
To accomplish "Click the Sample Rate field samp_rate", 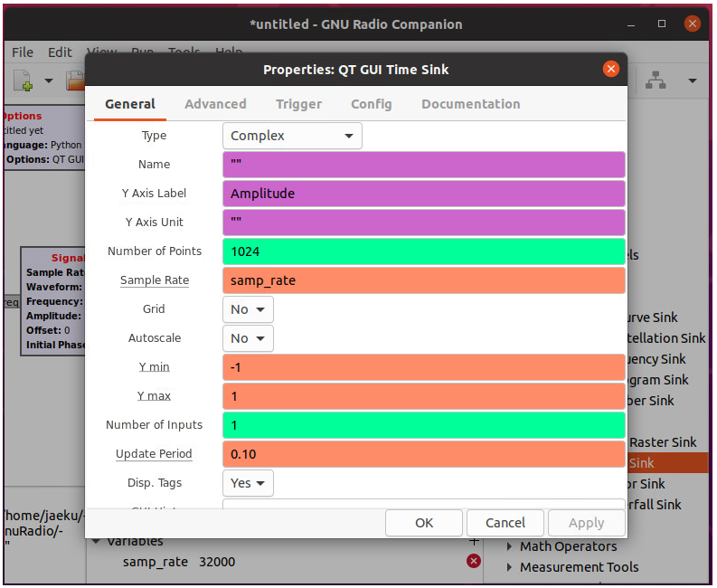I will tap(423, 280).
